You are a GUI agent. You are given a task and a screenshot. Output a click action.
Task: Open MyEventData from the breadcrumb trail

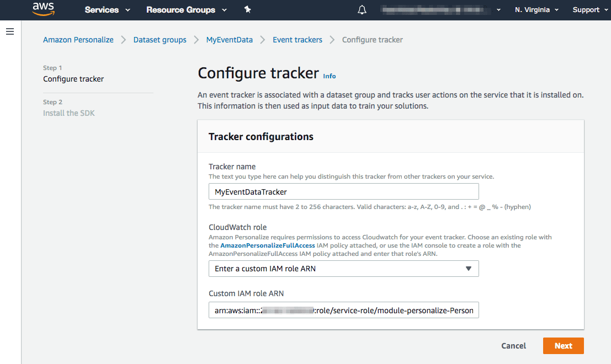[x=229, y=39]
